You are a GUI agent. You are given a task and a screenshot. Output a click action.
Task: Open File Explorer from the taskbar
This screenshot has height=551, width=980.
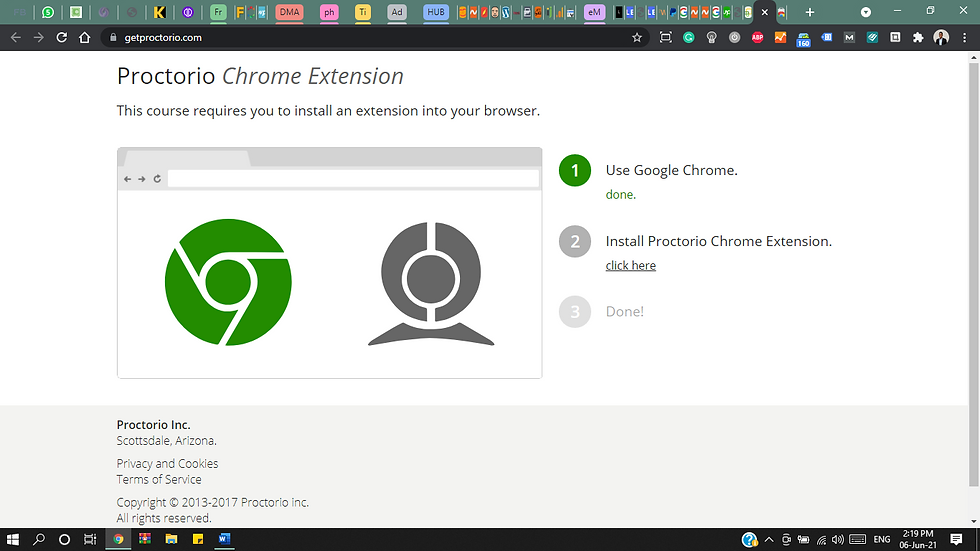click(x=171, y=539)
